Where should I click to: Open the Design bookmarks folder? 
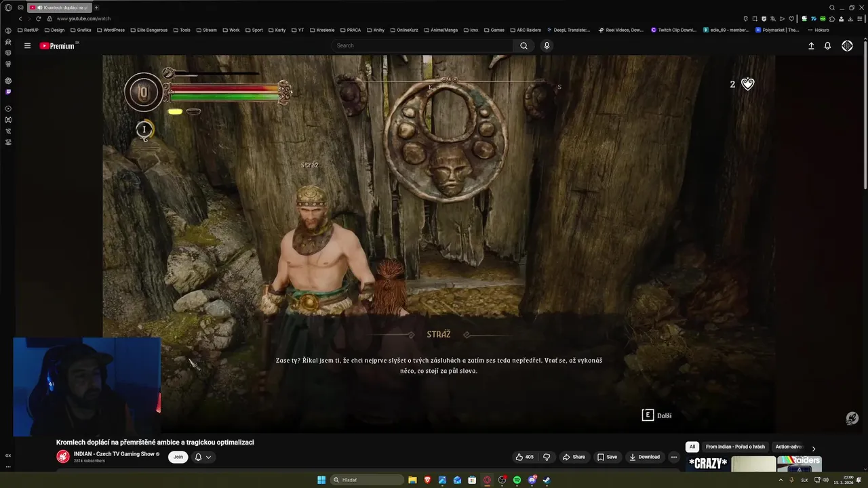tap(54, 30)
